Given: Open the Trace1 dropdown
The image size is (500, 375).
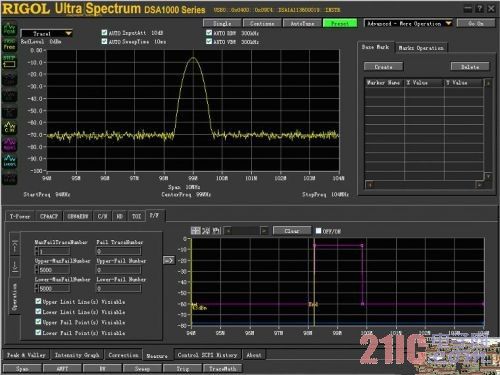Looking at the screenshot, I should (46, 34).
